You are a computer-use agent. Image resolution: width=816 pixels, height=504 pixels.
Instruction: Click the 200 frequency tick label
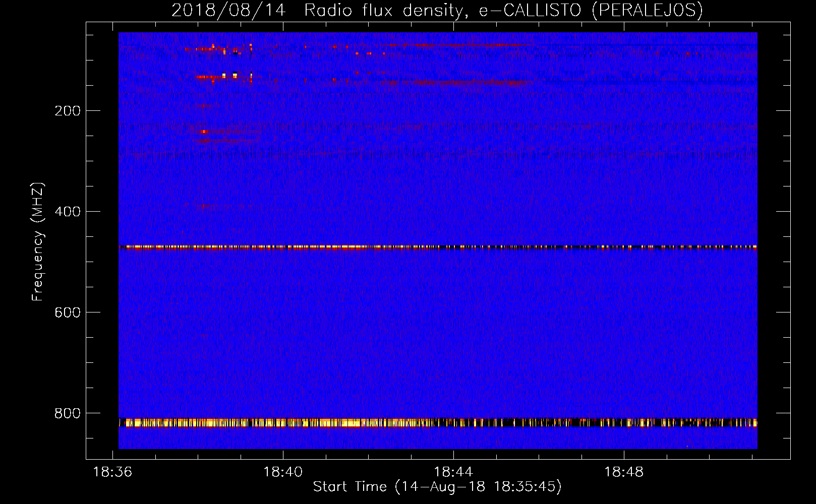tap(68, 111)
